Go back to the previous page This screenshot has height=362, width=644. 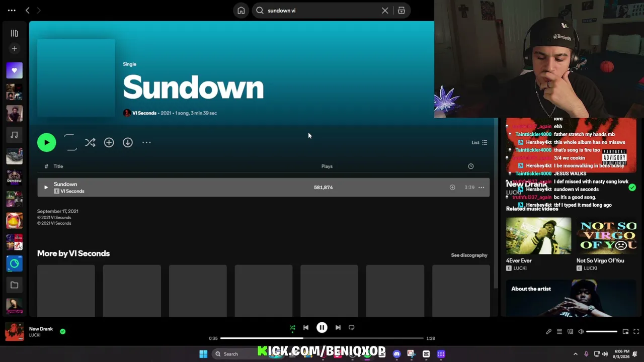[28, 11]
